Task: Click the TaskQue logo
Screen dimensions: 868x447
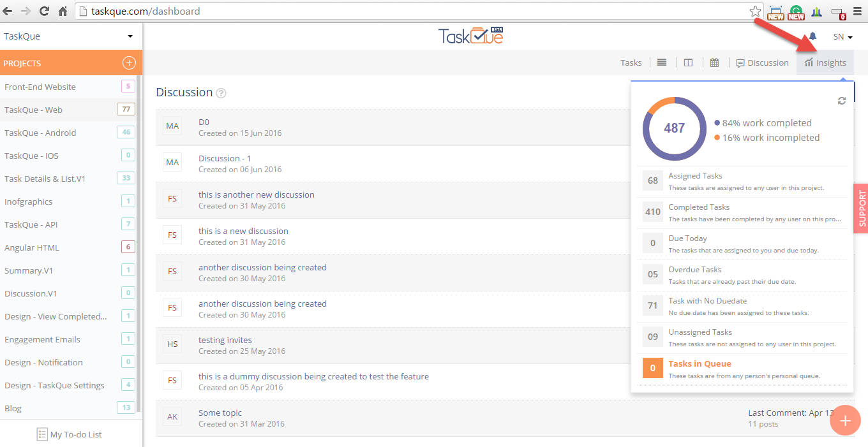Action: pyautogui.click(x=470, y=36)
